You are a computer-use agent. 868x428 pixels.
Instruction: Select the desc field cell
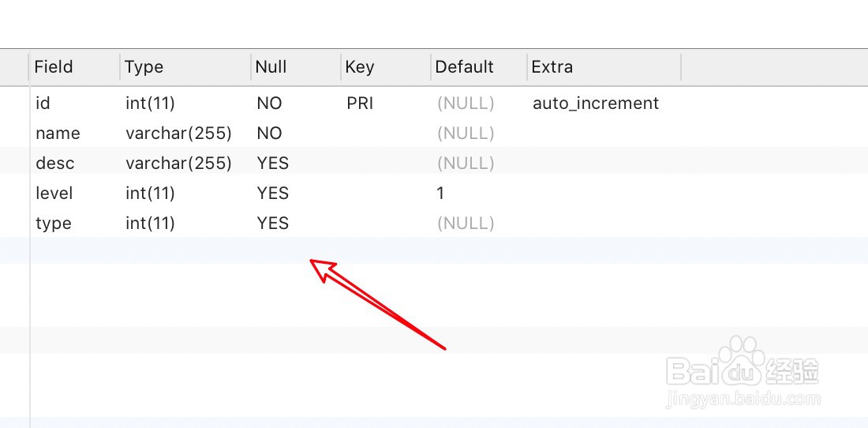[54, 163]
